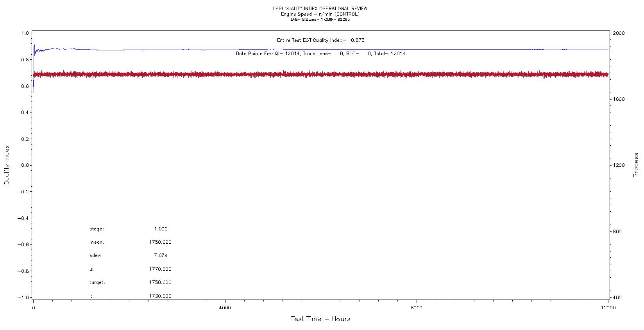
Task: Click the '2000' right axis label
Action: tap(619, 33)
